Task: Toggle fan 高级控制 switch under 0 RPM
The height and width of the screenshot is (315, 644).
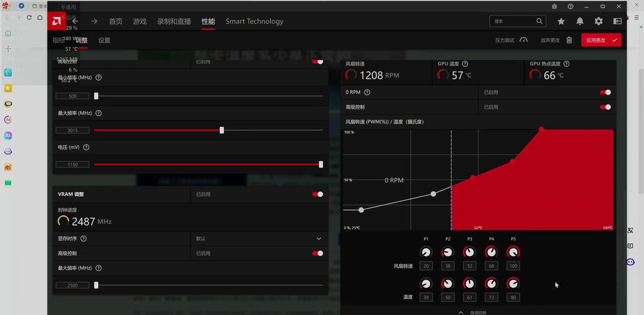Action: [x=605, y=107]
